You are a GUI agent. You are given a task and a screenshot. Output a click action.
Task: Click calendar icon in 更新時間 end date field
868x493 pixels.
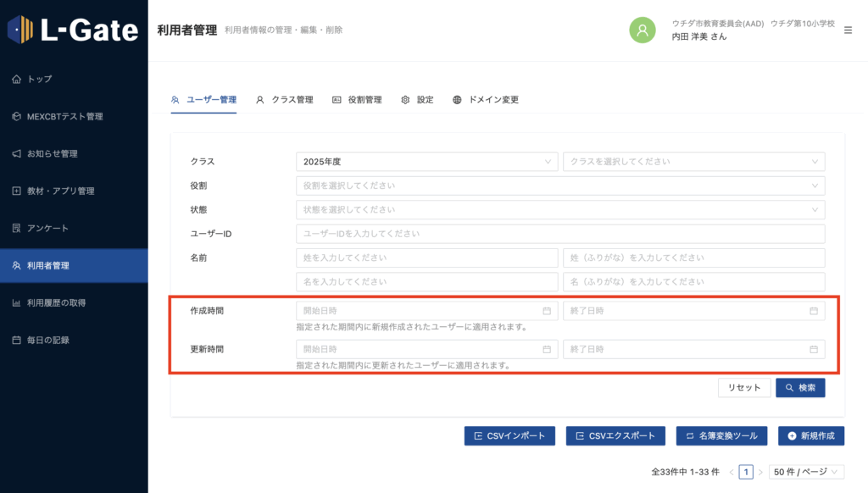[x=814, y=349]
